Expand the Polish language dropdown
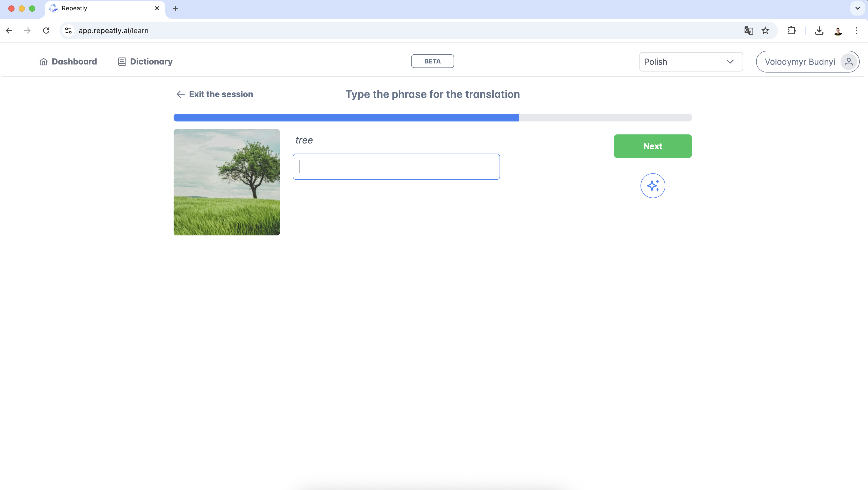Viewport: 868px width, 490px height. coord(691,62)
